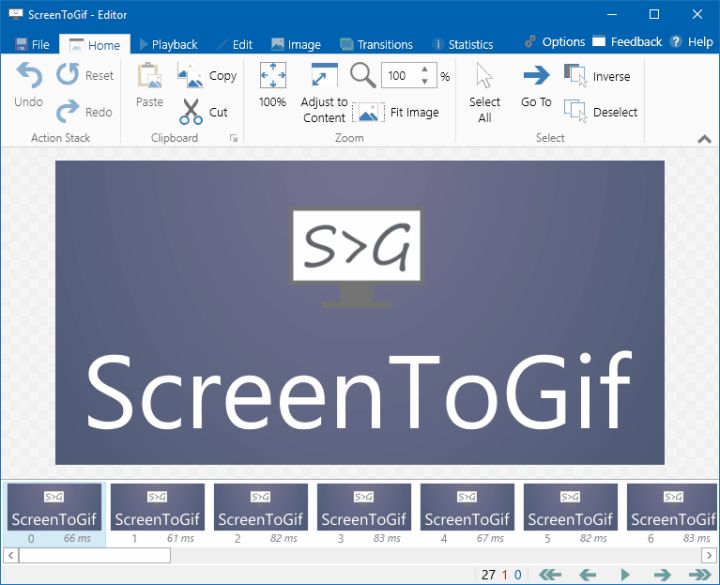
Task: Open the Playback tab
Action: pyautogui.click(x=167, y=44)
